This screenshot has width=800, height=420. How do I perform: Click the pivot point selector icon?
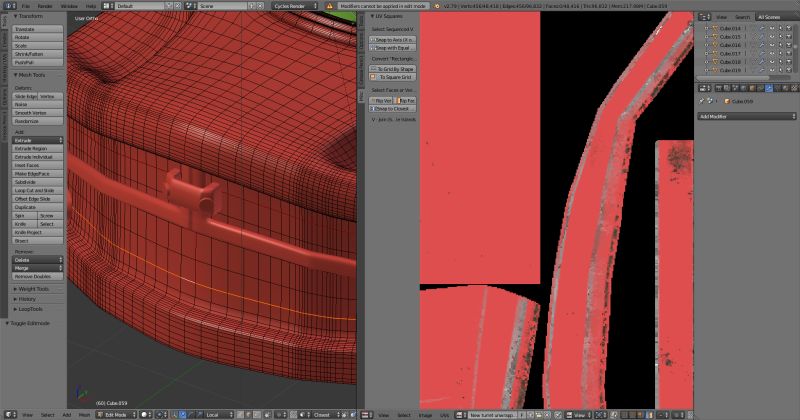click(x=161, y=414)
